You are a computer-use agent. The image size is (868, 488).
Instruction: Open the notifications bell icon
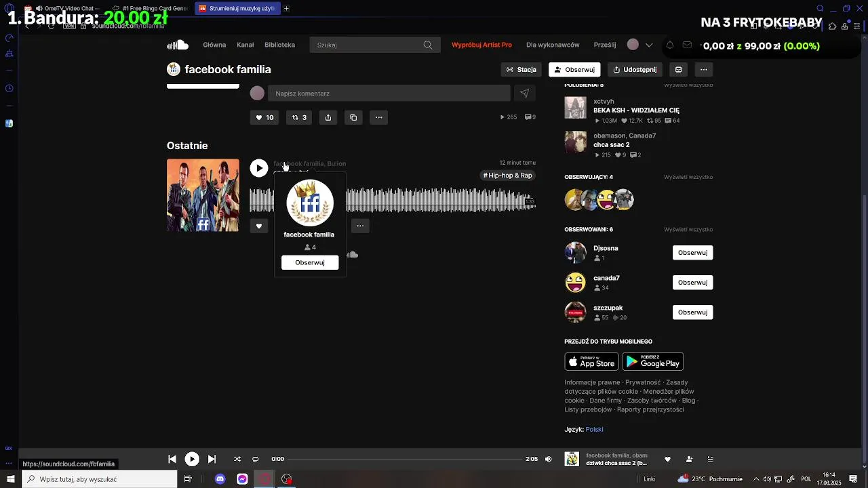tap(670, 45)
